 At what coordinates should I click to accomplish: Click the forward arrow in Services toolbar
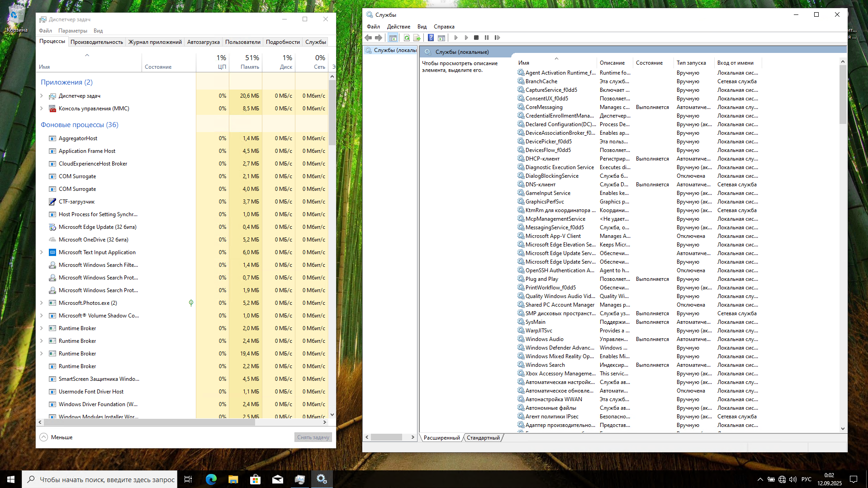379,38
